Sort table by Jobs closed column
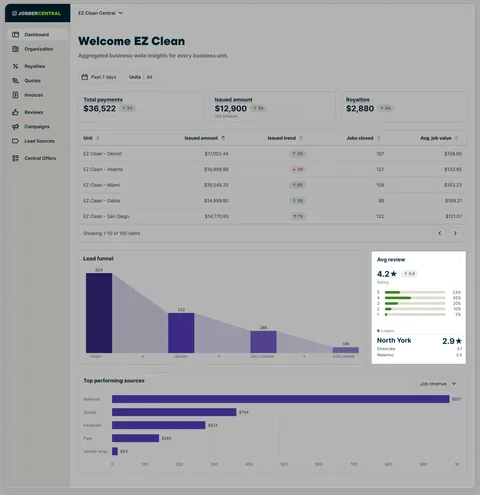This screenshot has height=495, width=480. tap(363, 138)
